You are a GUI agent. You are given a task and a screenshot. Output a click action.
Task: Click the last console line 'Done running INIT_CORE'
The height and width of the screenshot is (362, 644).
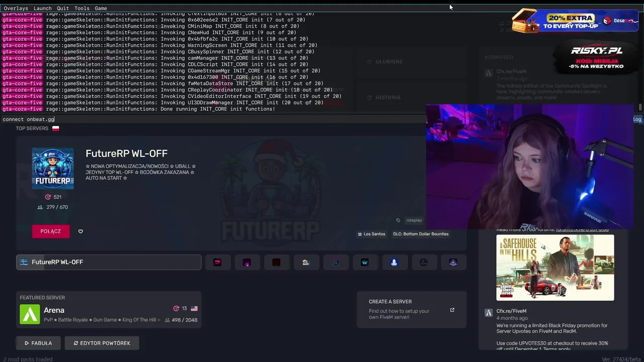139,109
